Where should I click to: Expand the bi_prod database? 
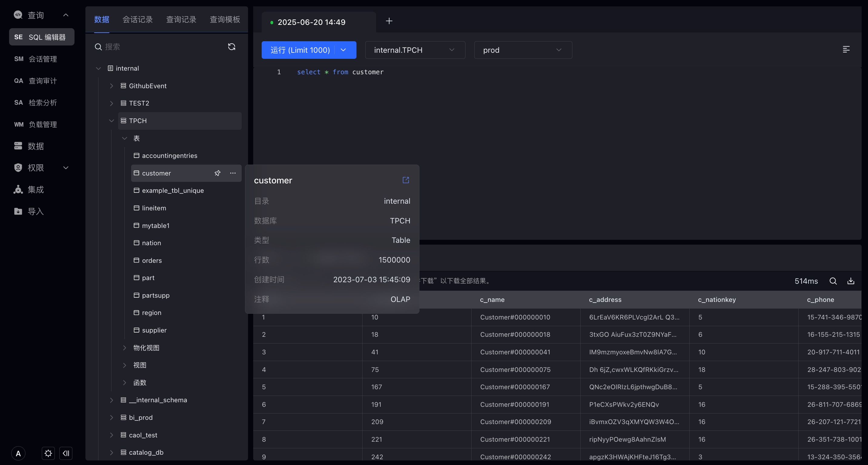click(111, 417)
